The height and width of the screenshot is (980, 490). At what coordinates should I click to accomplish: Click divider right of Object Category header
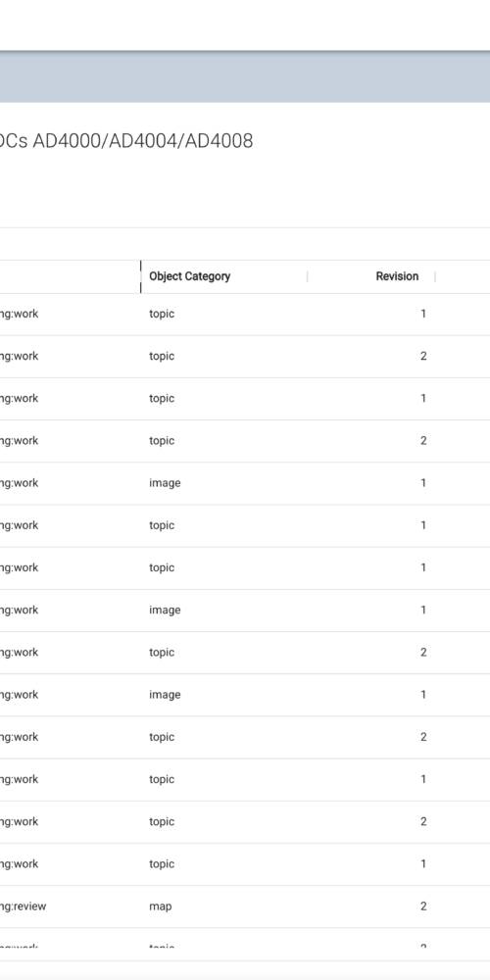(308, 276)
